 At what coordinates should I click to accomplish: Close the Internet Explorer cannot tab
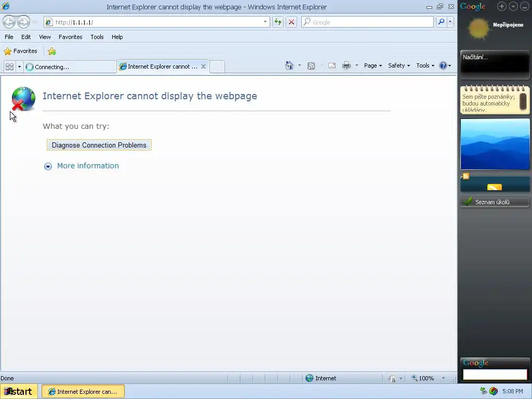coord(203,66)
